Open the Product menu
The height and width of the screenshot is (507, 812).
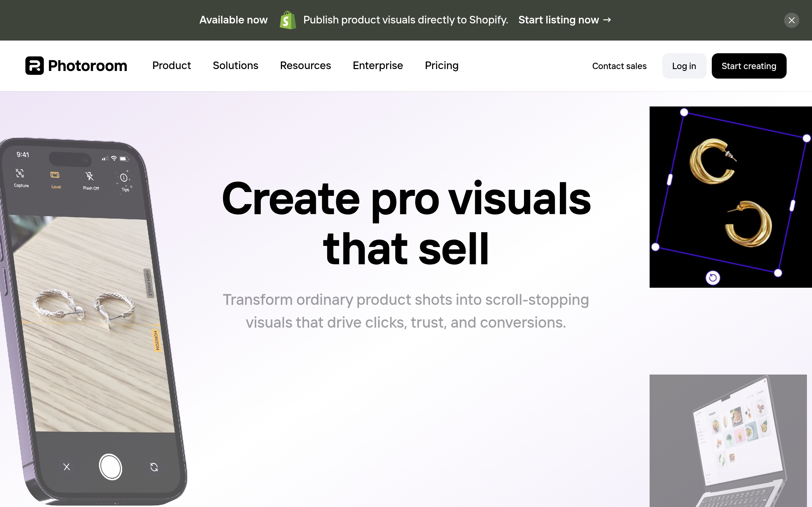(172, 66)
